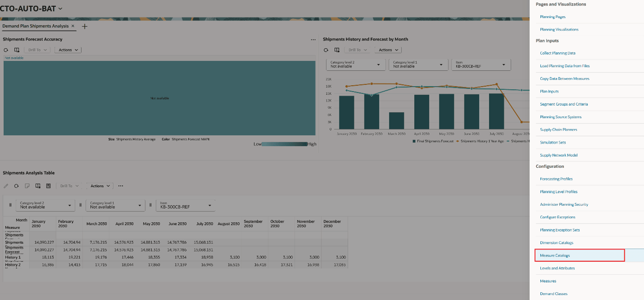Image resolution: width=644 pixels, height=300 pixels.
Task: Refresh Shipments History and Forecast by Month
Action: [325, 50]
